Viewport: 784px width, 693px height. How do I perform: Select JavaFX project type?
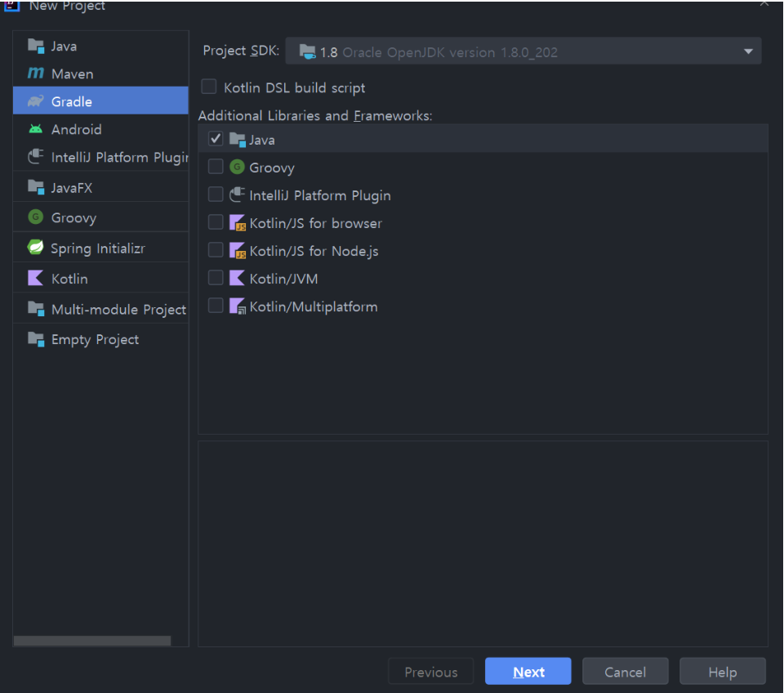tap(101, 188)
